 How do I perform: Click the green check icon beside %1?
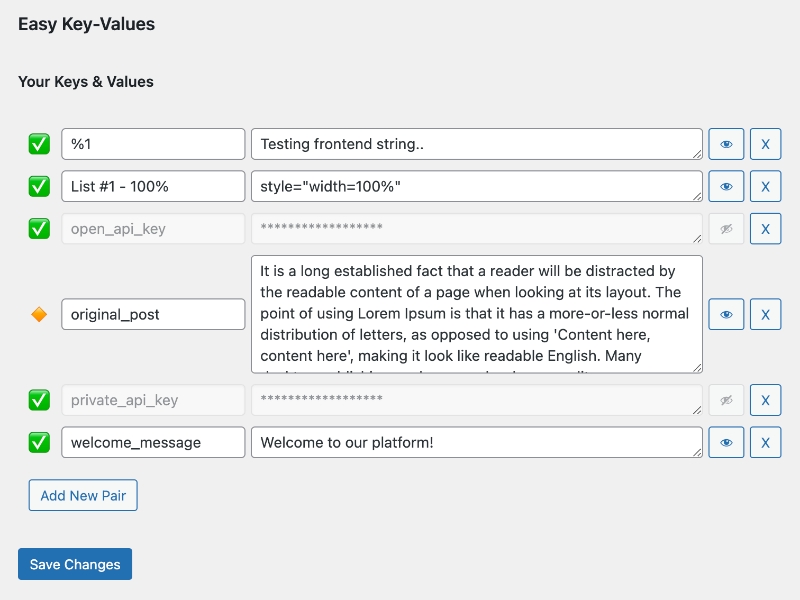pos(39,144)
